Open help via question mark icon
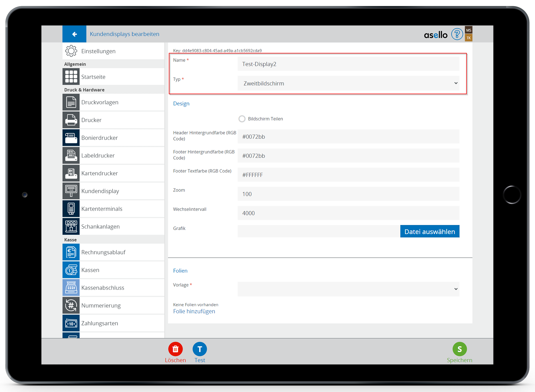The height and width of the screenshot is (392, 535). click(x=457, y=34)
